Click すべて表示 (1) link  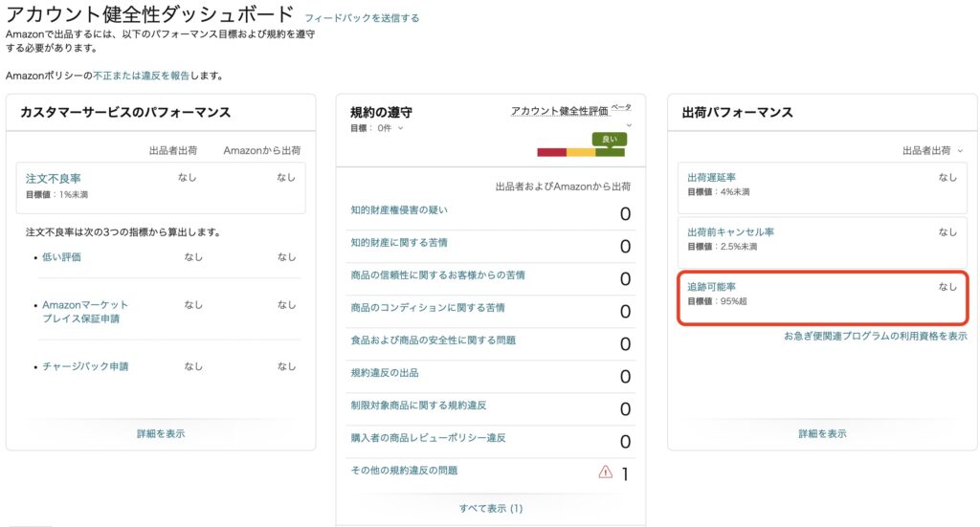point(491,508)
